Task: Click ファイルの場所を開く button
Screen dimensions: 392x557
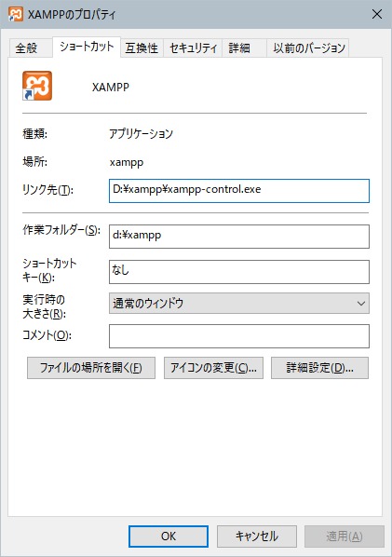Action: (x=91, y=368)
